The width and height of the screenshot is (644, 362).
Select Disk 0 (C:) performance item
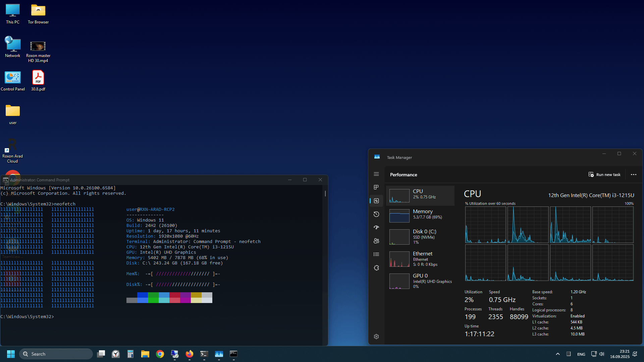(420, 237)
